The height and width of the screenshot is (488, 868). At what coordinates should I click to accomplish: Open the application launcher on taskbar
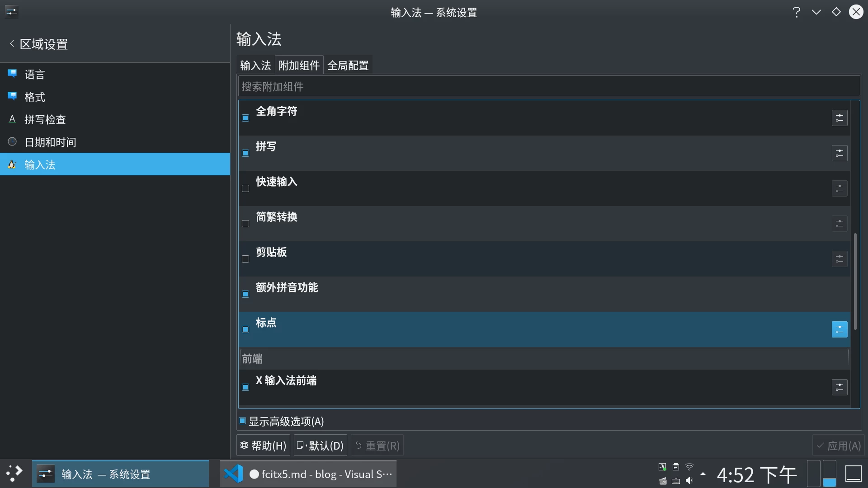[15, 474]
